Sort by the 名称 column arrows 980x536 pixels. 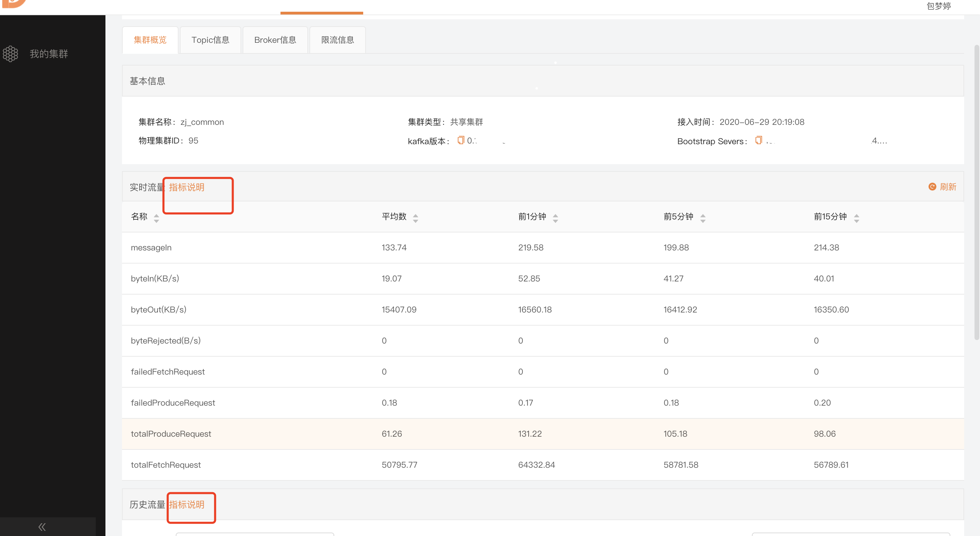tap(156, 218)
